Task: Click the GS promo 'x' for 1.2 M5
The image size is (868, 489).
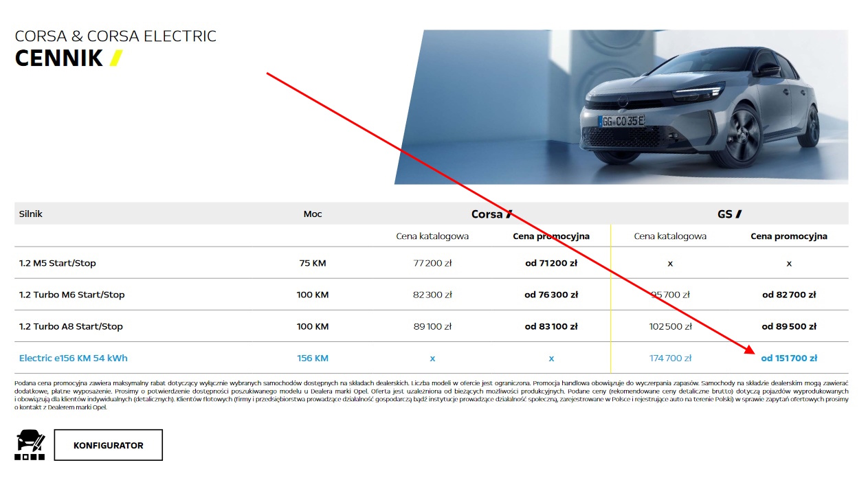Action: click(x=789, y=263)
